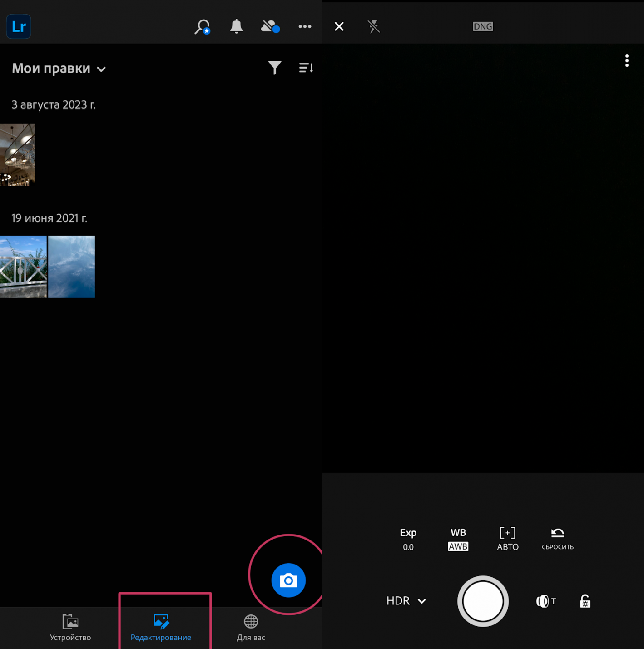Screen dimensions: 644x649
Task: Select the '3 августа 2023 г.' date header
Action: point(54,104)
